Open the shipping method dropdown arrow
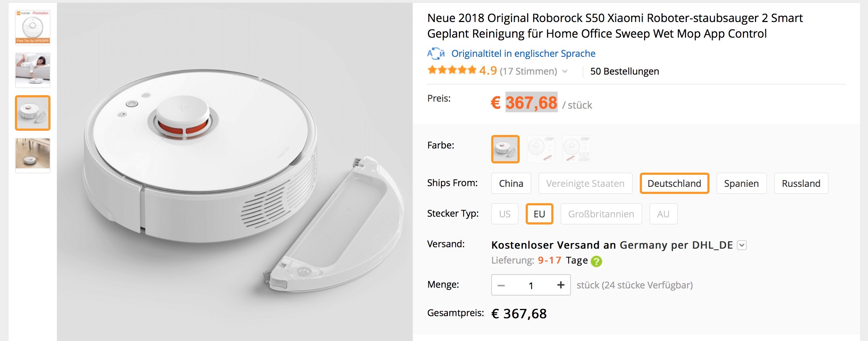The image size is (868, 341). click(x=742, y=245)
